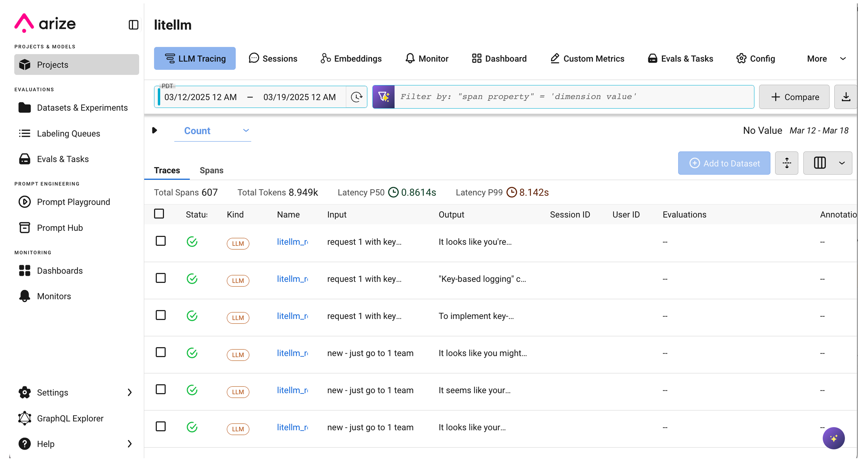Click the time range clock icon
The height and width of the screenshot is (467, 868).
[356, 97]
